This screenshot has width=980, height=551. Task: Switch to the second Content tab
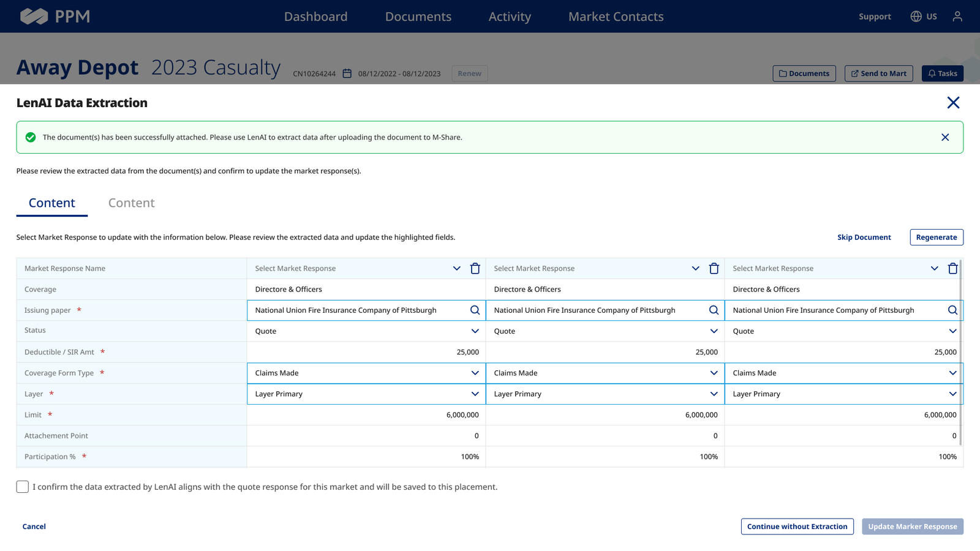point(131,203)
